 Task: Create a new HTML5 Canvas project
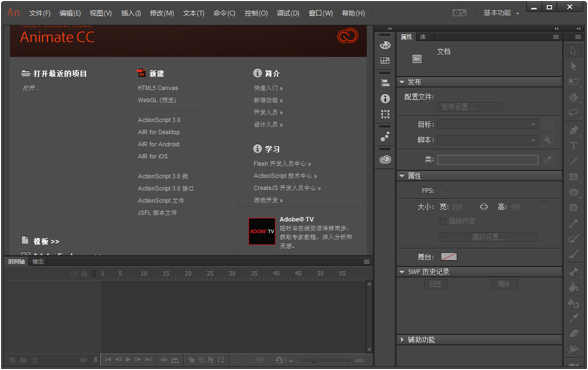(158, 87)
